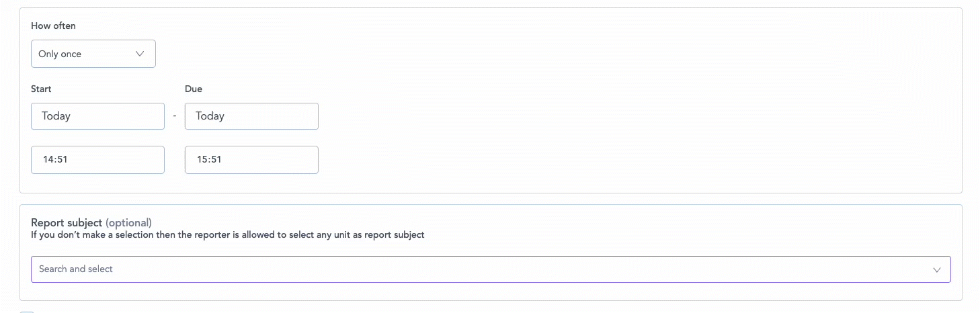Click the "Start" label above the date
This screenshot has width=980, height=313.
tap(41, 89)
